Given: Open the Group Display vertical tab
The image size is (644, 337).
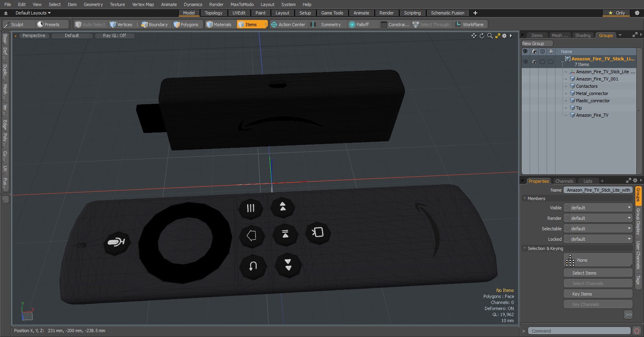Looking at the screenshot, I should (638, 222).
